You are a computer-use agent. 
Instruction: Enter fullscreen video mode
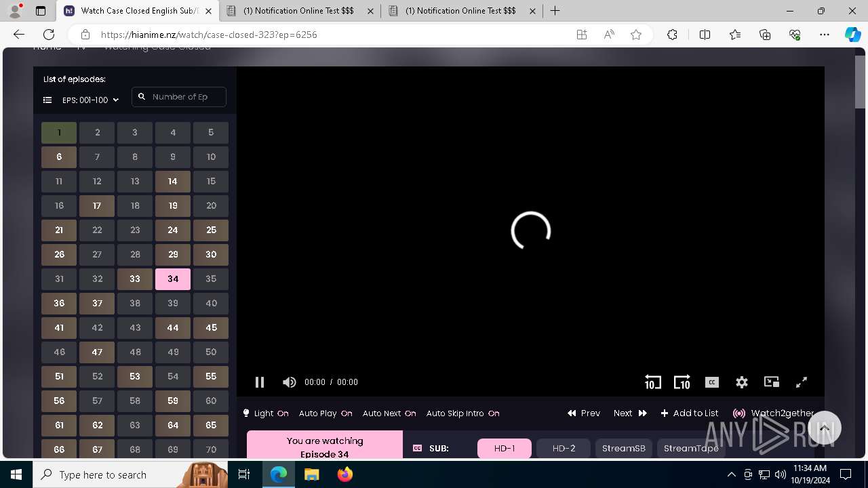802,382
